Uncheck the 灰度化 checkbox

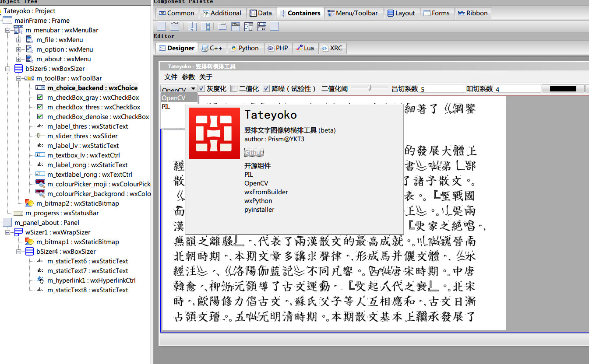pos(201,88)
